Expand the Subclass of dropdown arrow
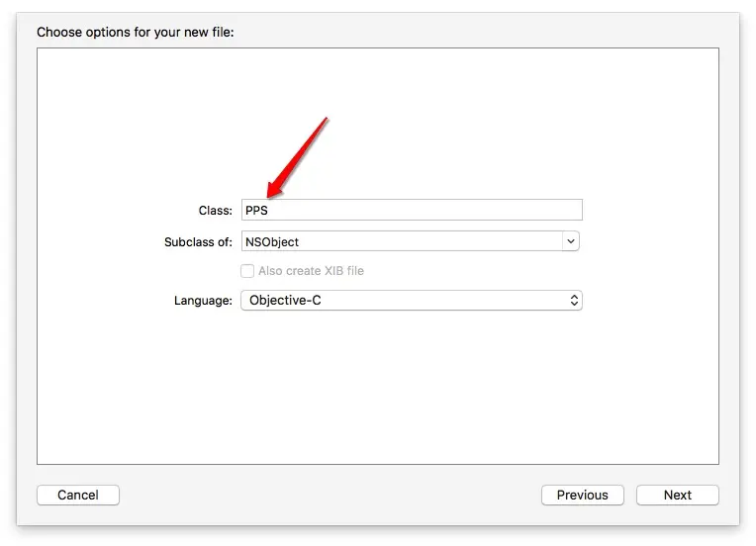This screenshot has height=546, width=756. point(570,241)
